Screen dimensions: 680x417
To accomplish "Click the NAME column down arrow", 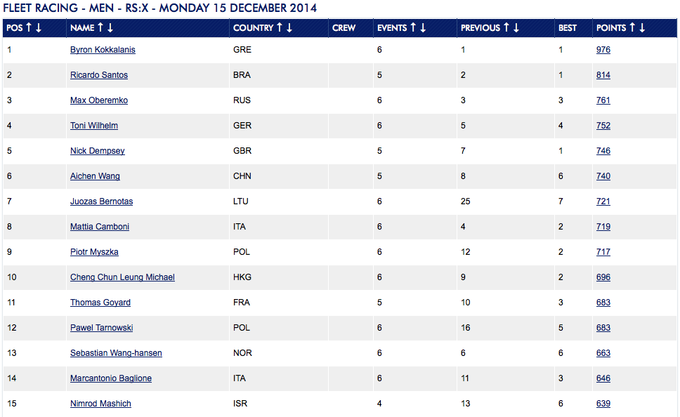I will (x=111, y=28).
